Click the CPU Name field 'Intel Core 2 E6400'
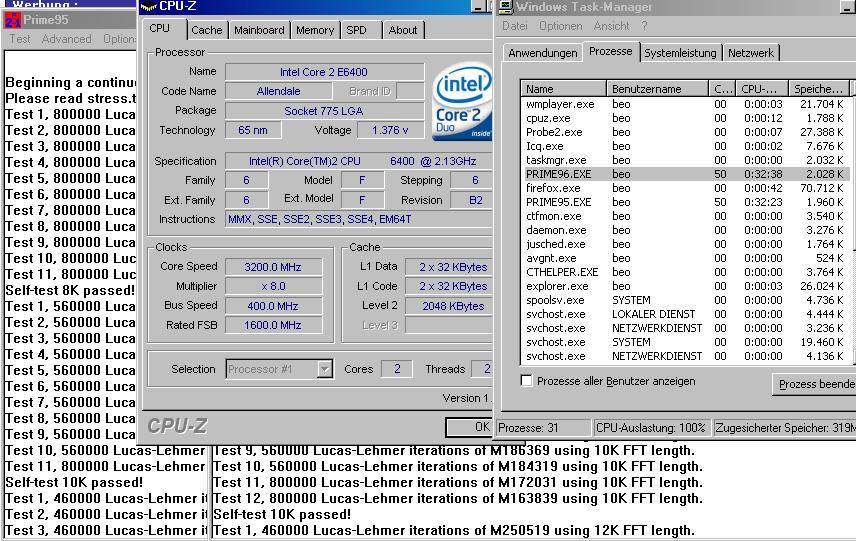The height and width of the screenshot is (541, 856). (324, 72)
